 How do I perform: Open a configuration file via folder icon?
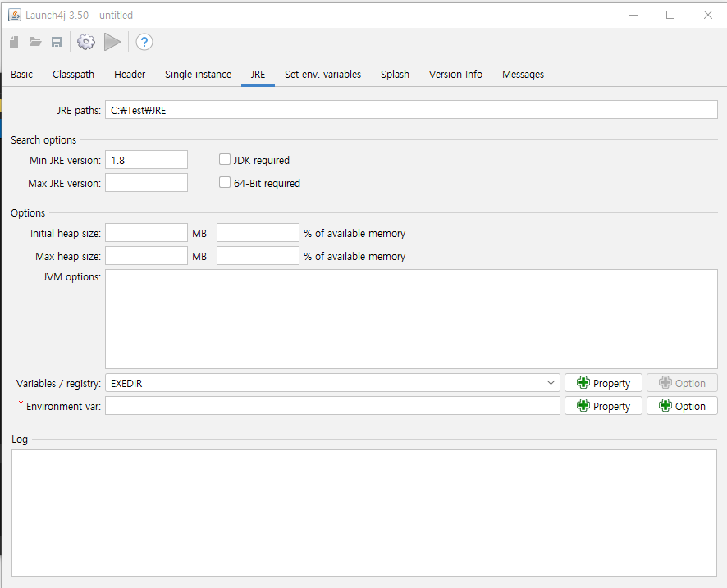point(35,42)
